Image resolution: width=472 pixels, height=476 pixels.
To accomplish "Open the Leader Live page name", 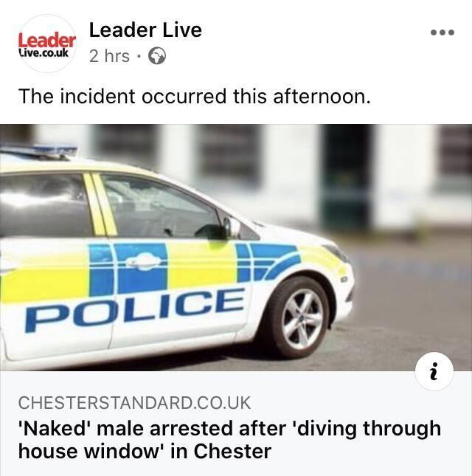I will (145, 30).
